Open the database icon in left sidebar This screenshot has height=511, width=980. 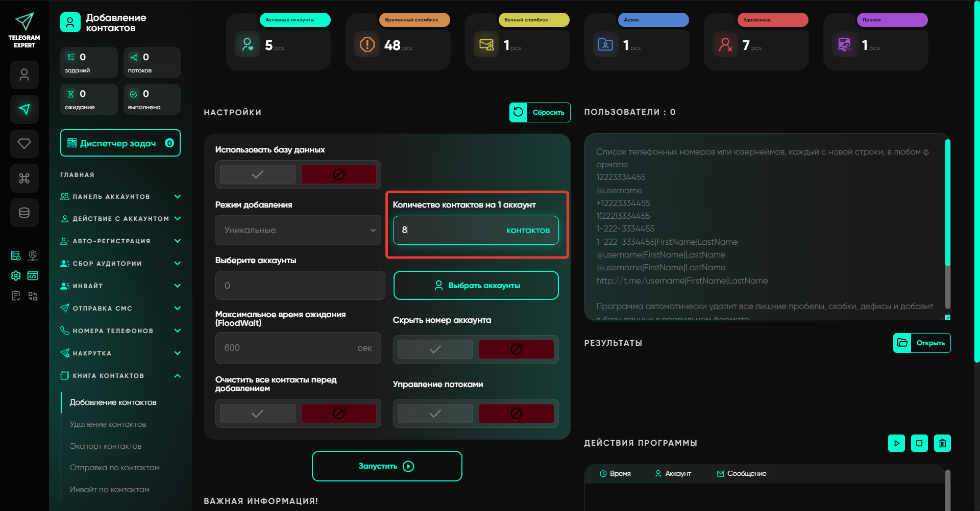24,213
